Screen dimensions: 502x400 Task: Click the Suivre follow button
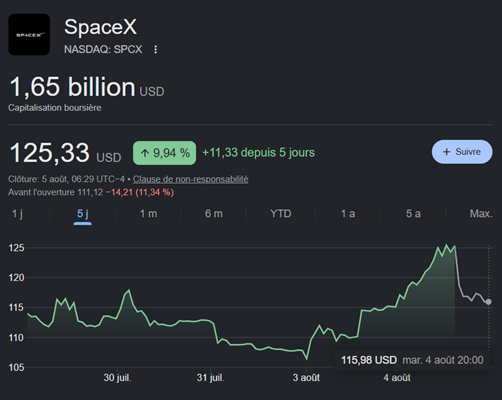coord(462,152)
